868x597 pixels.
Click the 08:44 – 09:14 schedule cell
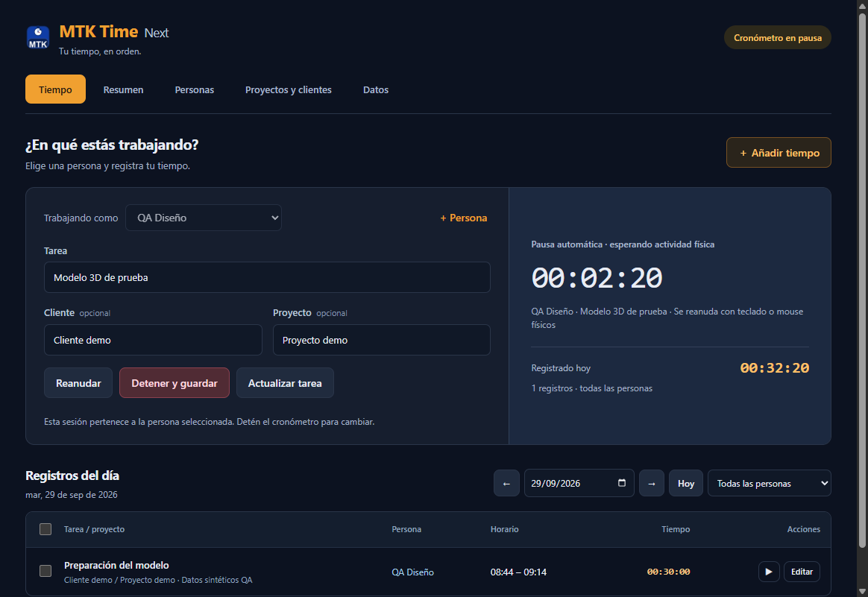point(518,572)
